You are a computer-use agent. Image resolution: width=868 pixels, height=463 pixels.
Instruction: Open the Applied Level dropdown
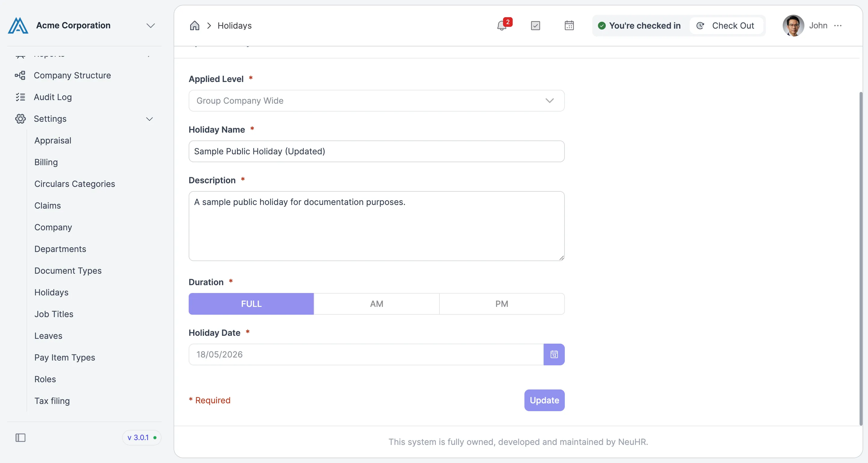[376, 101]
